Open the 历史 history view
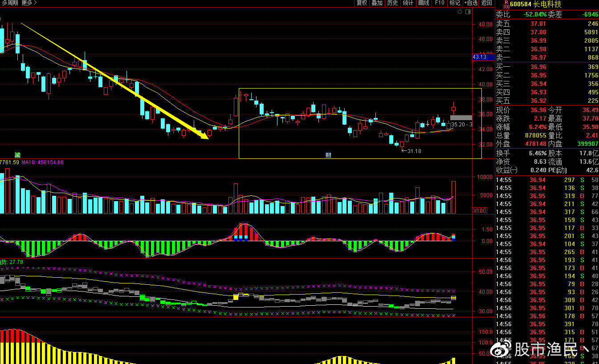Viewport: 599px width, 364px height. click(x=392, y=3)
